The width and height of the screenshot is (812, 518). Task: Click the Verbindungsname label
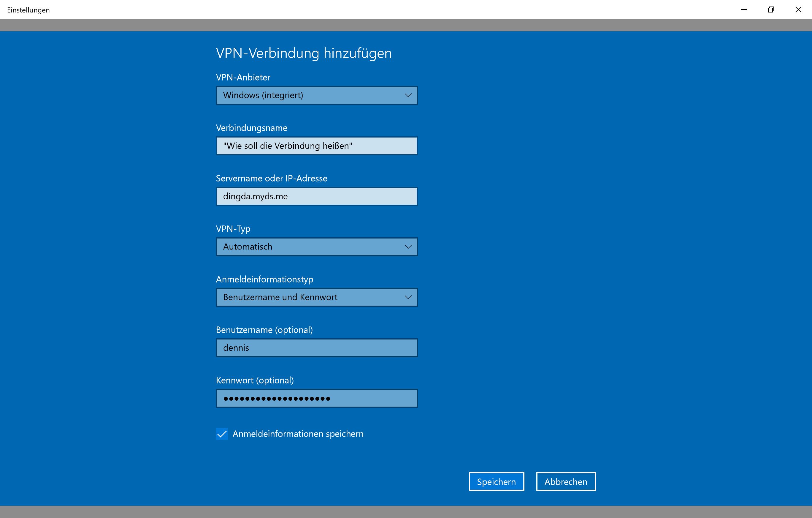(x=252, y=128)
